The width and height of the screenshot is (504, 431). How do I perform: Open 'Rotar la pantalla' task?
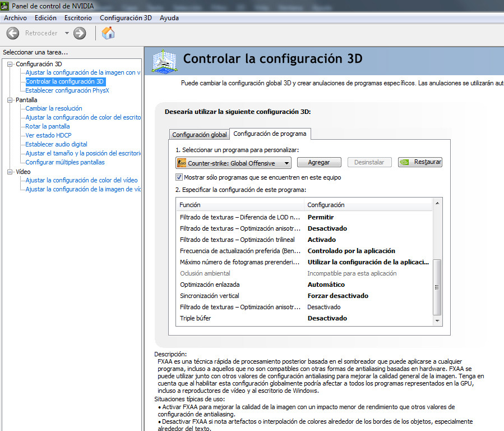(48, 127)
